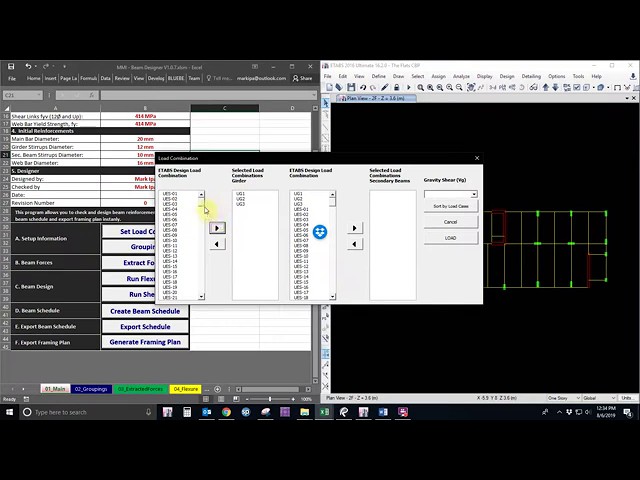Click Chrome icon on Windows taskbar

pos(226,412)
